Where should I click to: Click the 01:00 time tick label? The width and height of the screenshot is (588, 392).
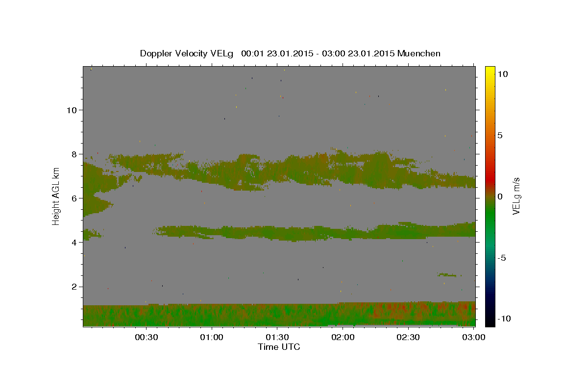(x=212, y=338)
